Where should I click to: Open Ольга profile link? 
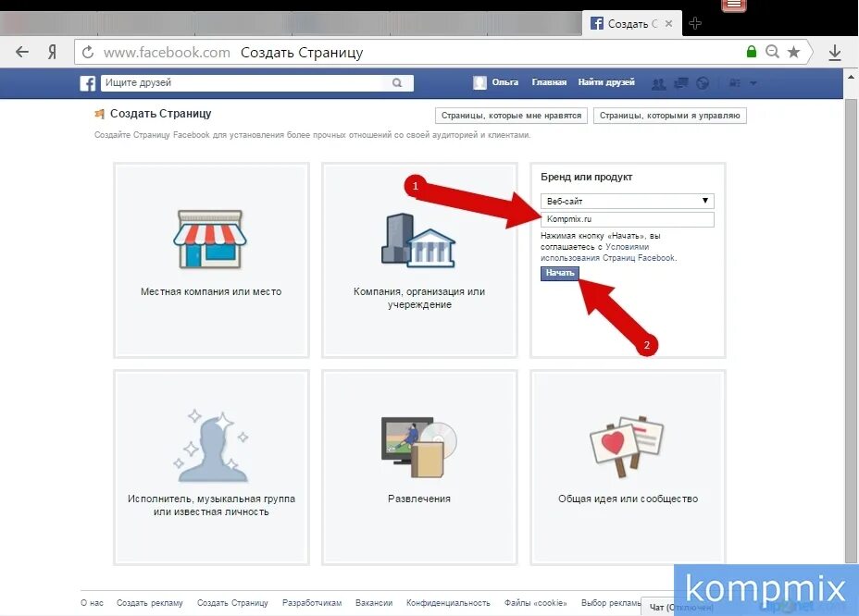[505, 82]
